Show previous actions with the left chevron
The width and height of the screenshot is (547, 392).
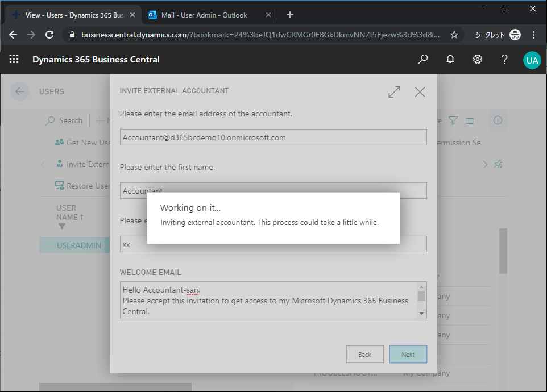pyautogui.click(x=43, y=164)
